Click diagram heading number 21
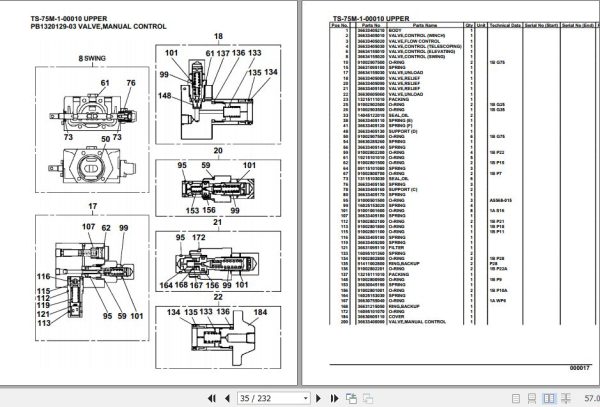This screenshot has height=407, width=600. tap(217, 222)
